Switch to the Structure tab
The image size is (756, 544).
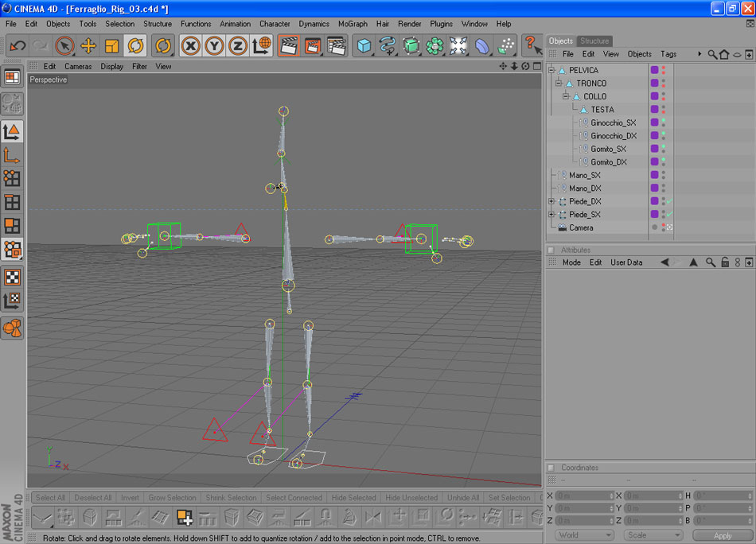tap(594, 41)
